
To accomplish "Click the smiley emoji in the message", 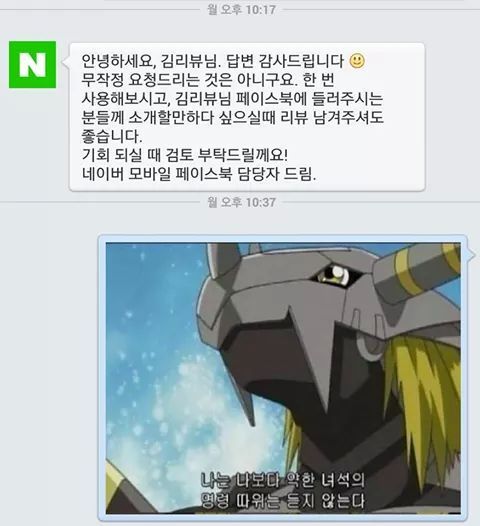I will pyautogui.click(x=357, y=61).
